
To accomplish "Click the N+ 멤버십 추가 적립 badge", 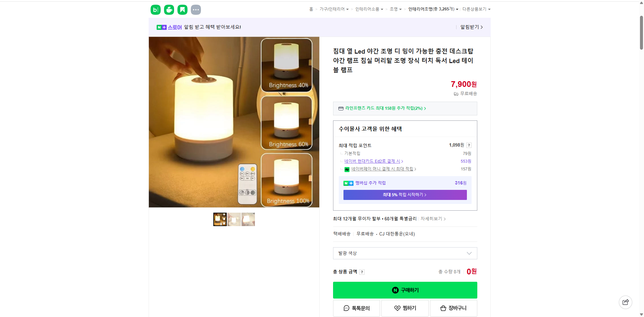I will 349,183.
